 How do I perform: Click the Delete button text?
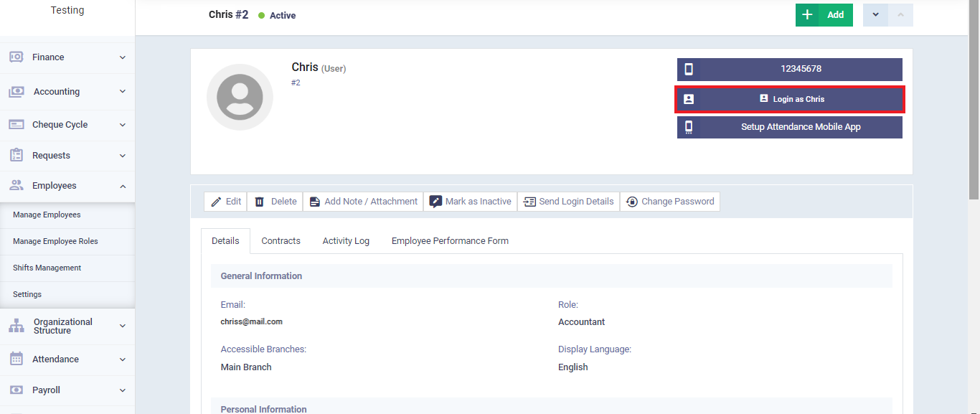point(283,202)
